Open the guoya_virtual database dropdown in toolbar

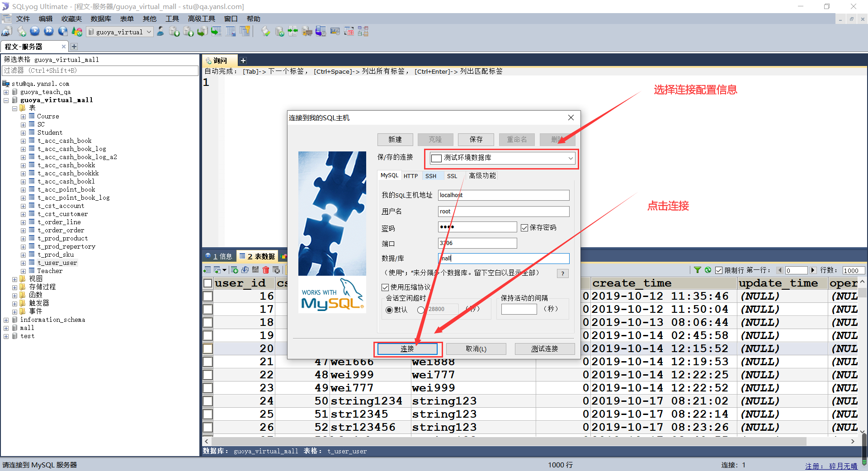(x=119, y=32)
